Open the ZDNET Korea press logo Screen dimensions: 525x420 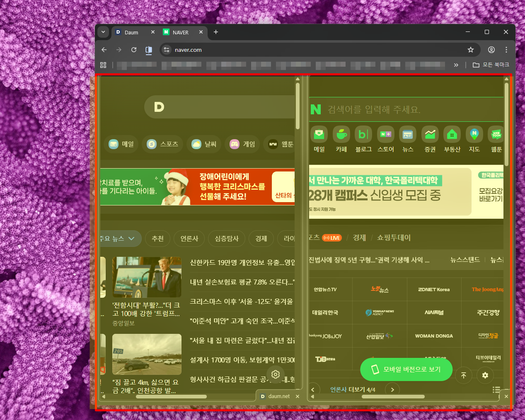click(x=434, y=290)
